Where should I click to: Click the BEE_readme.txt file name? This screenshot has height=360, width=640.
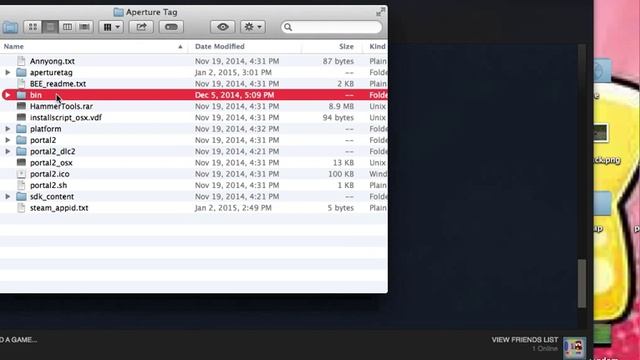point(58,84)
